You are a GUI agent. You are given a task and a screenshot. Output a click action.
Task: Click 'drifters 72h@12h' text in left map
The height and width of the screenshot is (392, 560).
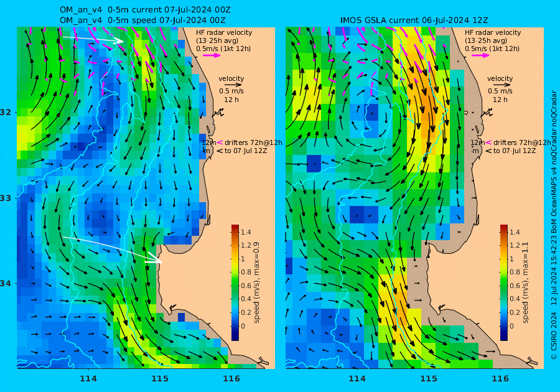pyautogui.click(x=253, y=142)
